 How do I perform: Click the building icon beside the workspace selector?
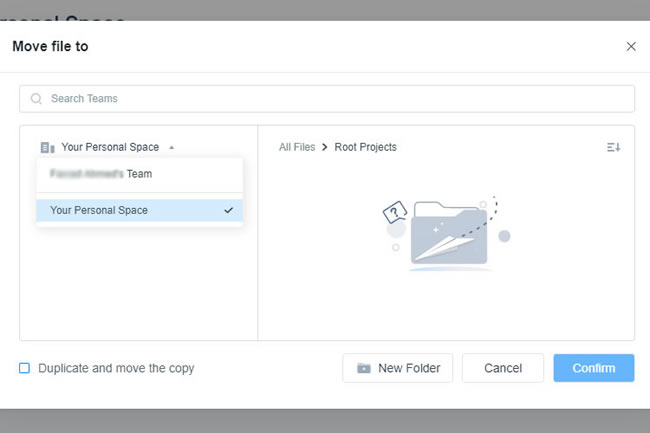click(47, 147)
